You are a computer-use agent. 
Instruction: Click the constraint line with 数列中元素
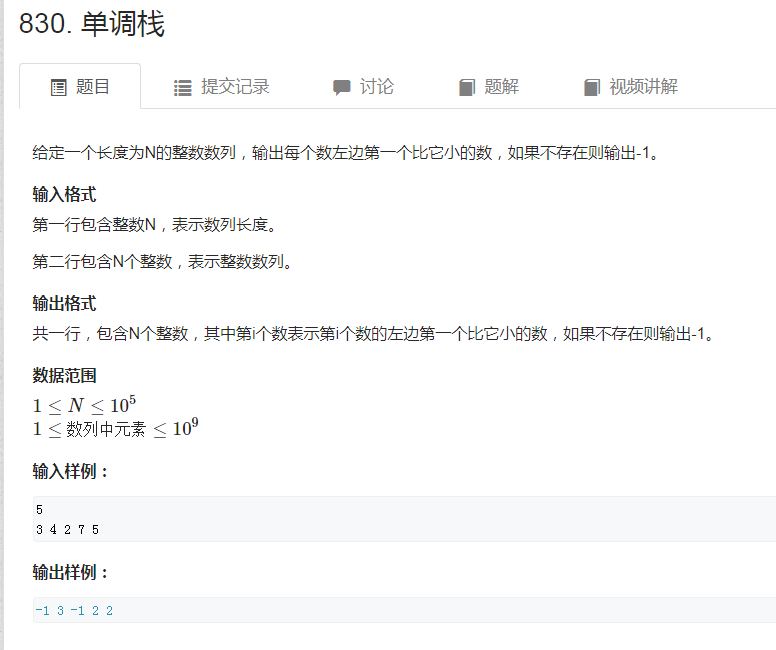(x=116, y=428)
